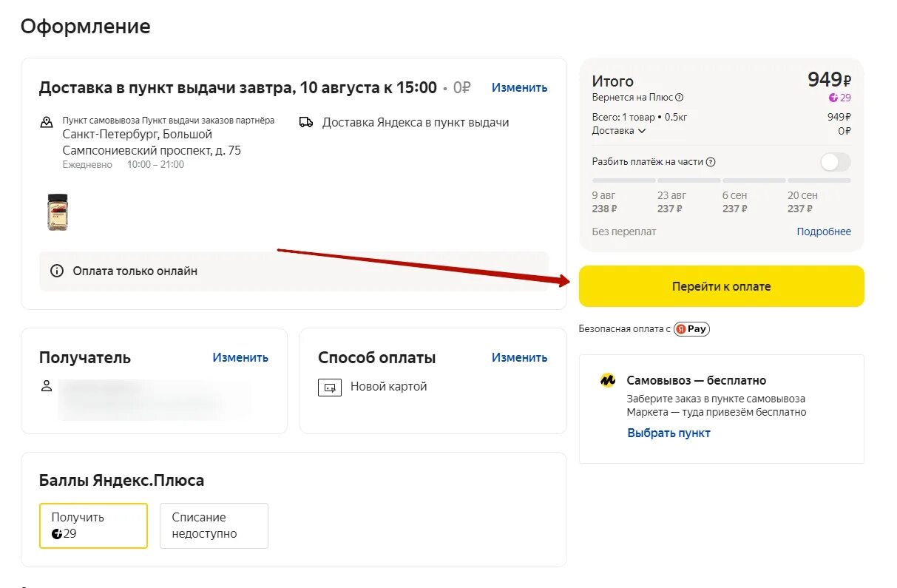897x588 pixels.
Task: Click the recipient person icon
Action: 47,386
